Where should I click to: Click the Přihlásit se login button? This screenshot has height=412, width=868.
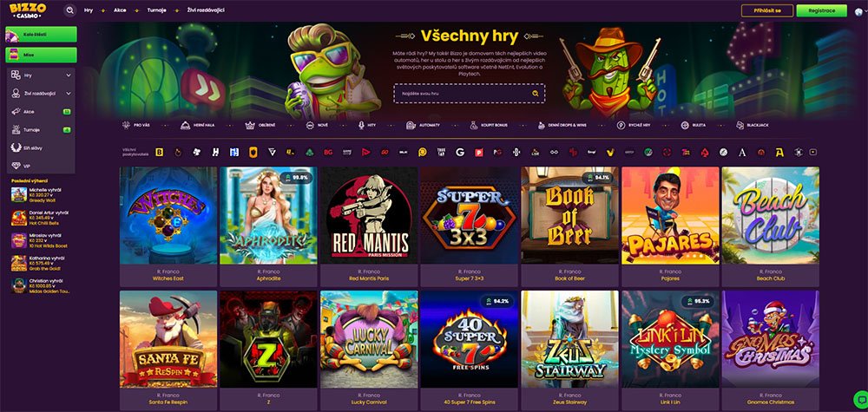(x=766, y=10)
